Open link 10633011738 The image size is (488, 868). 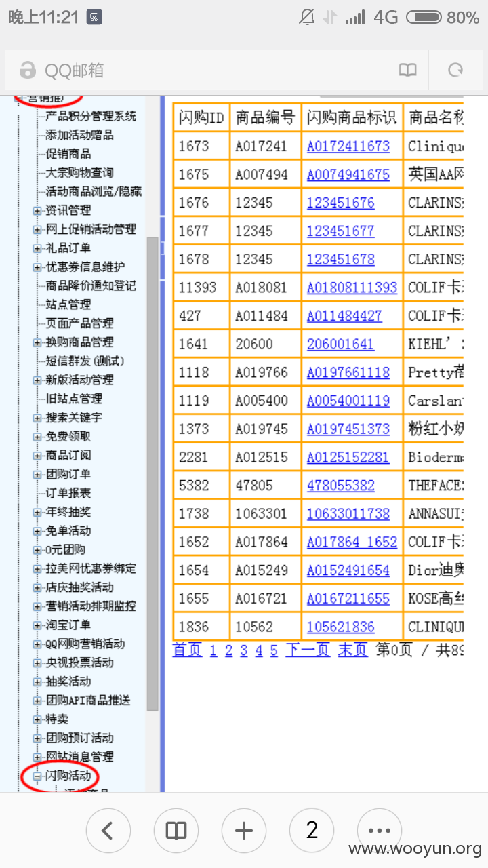click(x=348, y=514)
